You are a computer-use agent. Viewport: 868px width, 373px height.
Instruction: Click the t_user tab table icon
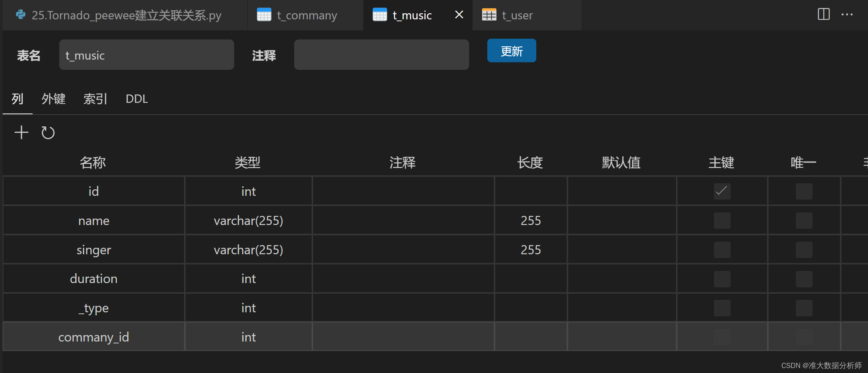coord(489,15)
